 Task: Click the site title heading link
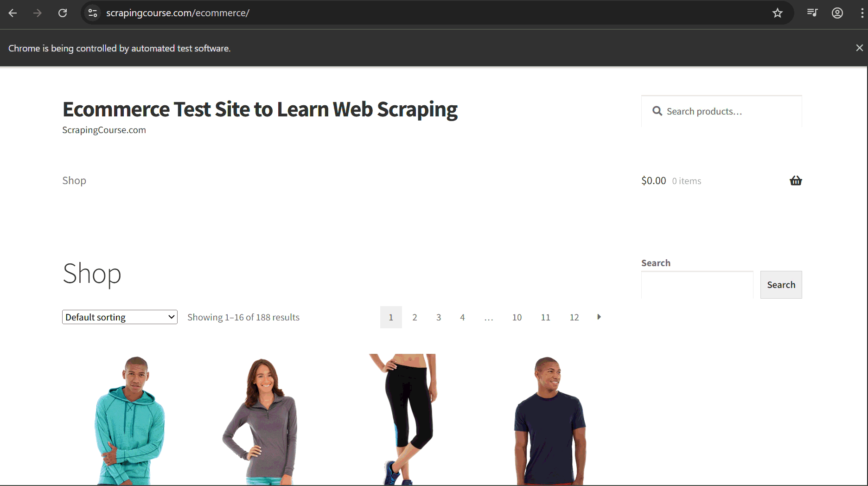click(260, 109)
